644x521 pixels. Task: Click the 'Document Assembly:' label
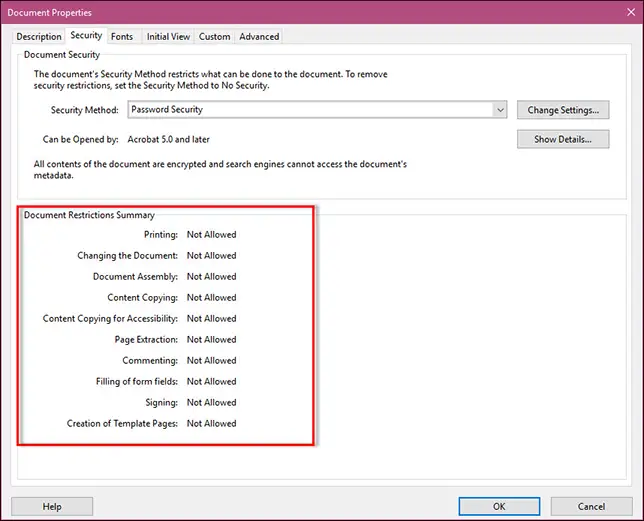pos(135,276)
